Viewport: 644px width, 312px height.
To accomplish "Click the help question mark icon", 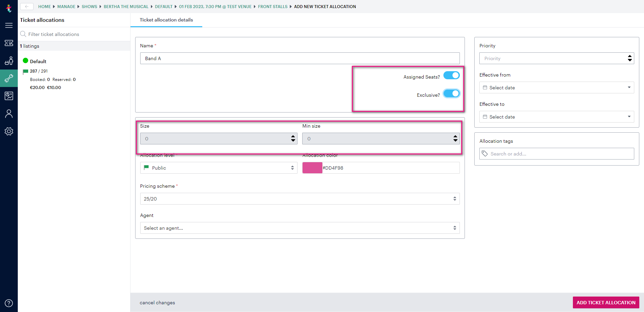I will (x=9, y=303).
